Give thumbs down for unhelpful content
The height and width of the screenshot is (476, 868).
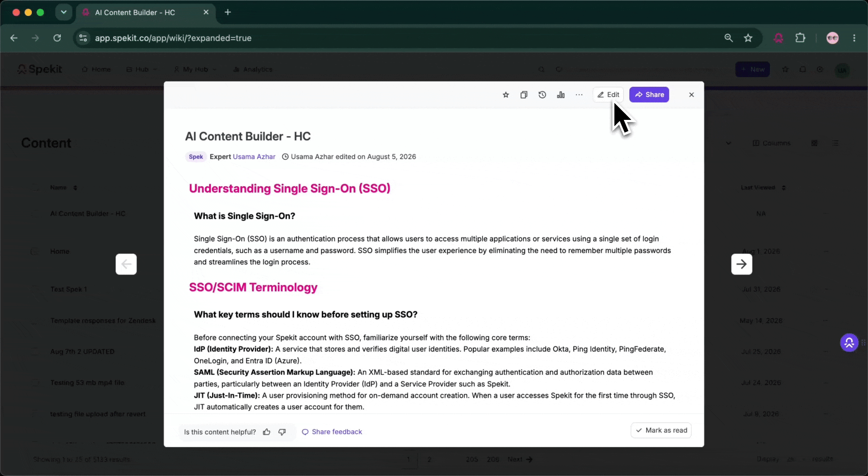pyautogui.click(x=282, y=432)
